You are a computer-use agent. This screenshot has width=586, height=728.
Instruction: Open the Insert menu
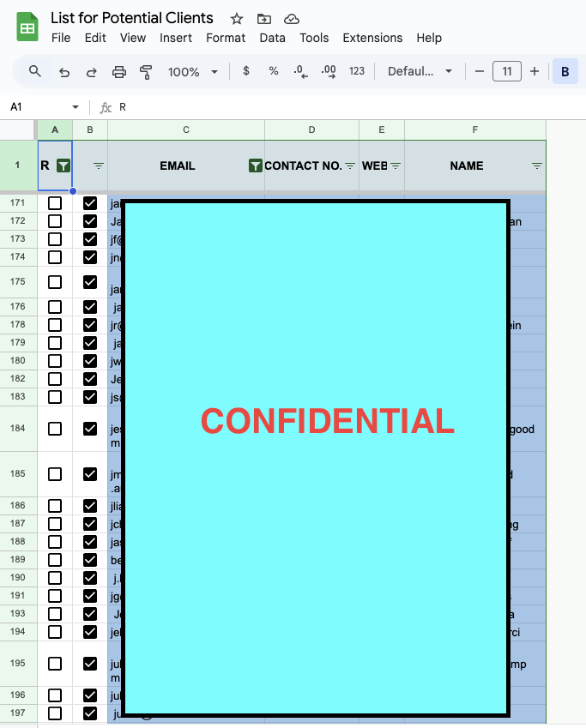point(176,38)
